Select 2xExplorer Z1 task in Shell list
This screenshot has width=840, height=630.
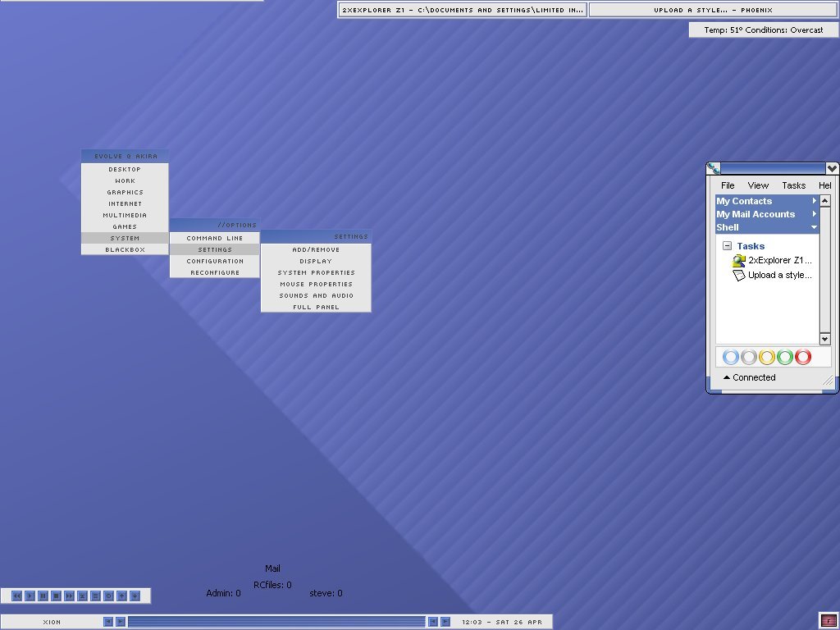click(x=779, y=260)
